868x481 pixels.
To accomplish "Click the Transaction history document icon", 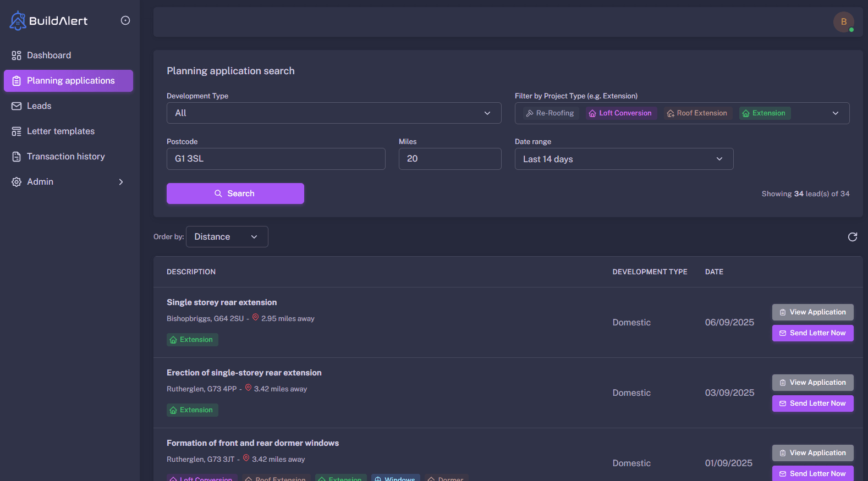I will [x=17, y=157].
